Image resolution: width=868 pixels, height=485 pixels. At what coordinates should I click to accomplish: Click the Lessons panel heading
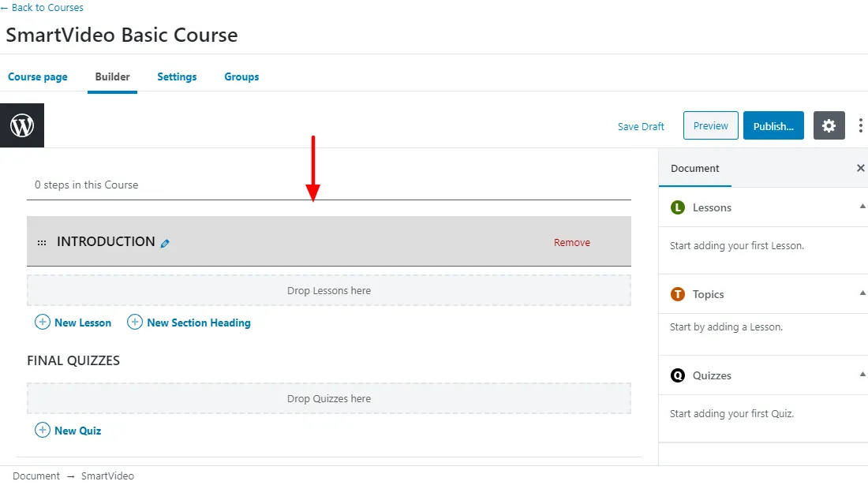712,207
